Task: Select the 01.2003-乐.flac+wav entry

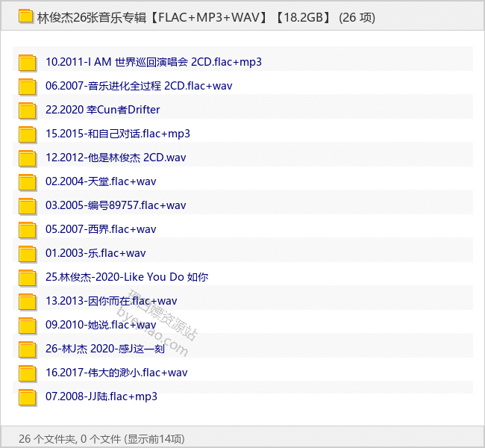Action: click(x=96, y=253)
